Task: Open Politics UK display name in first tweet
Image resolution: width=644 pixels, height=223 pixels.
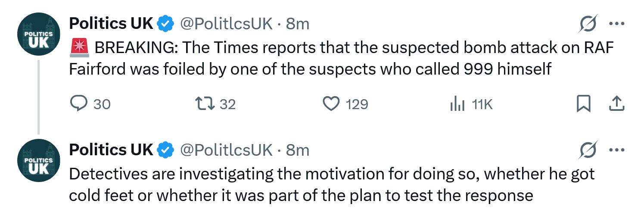Action: [111, 24]
